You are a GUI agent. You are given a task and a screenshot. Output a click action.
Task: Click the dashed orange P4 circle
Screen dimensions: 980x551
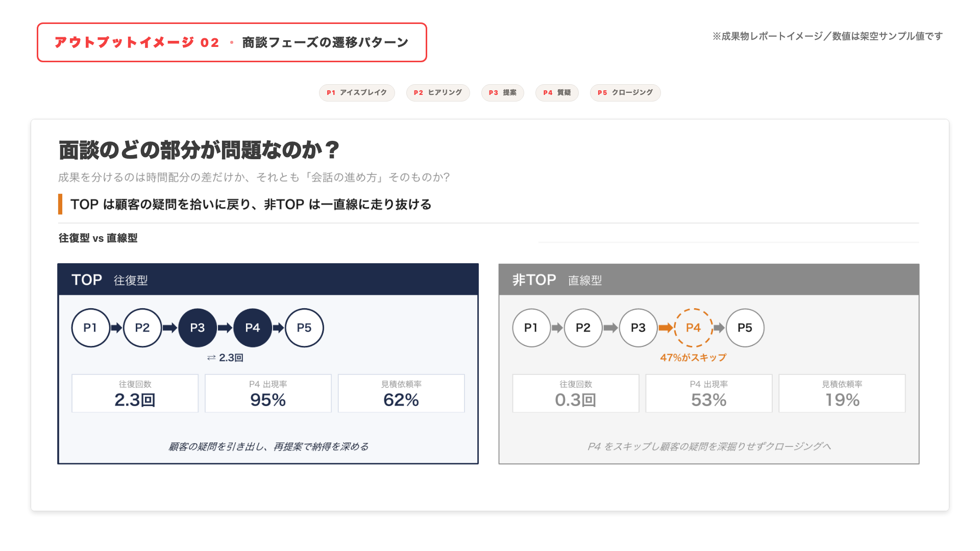click(693, 328)
